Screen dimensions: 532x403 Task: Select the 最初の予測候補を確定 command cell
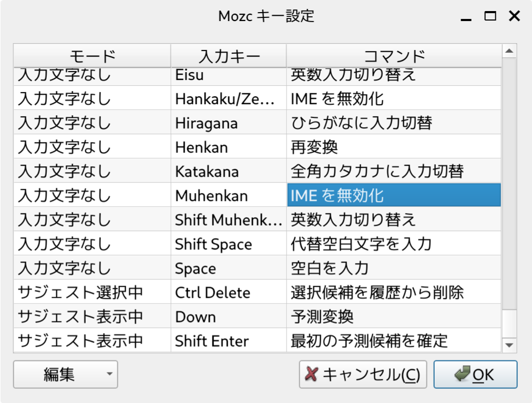pyautogui.click(x=393, y=341)
